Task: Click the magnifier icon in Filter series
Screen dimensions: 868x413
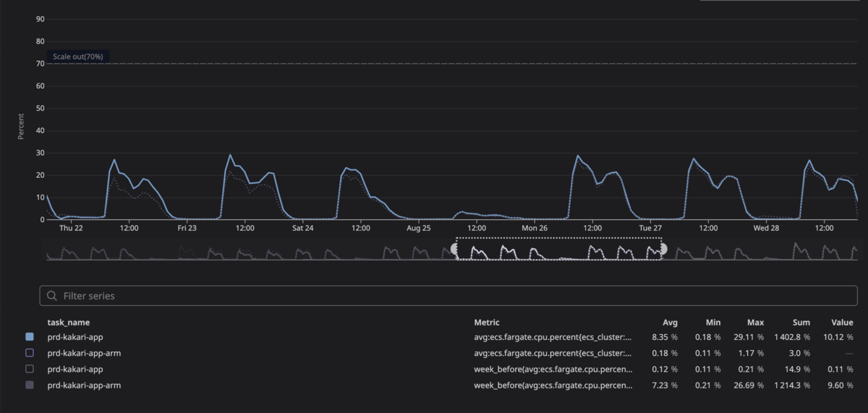Action: (52, 296)
